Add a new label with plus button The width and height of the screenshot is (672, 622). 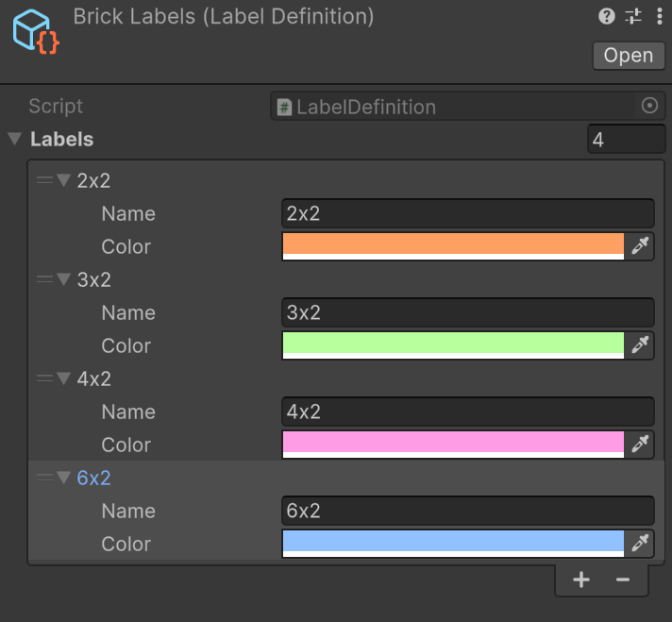click(x=581, y=580)
